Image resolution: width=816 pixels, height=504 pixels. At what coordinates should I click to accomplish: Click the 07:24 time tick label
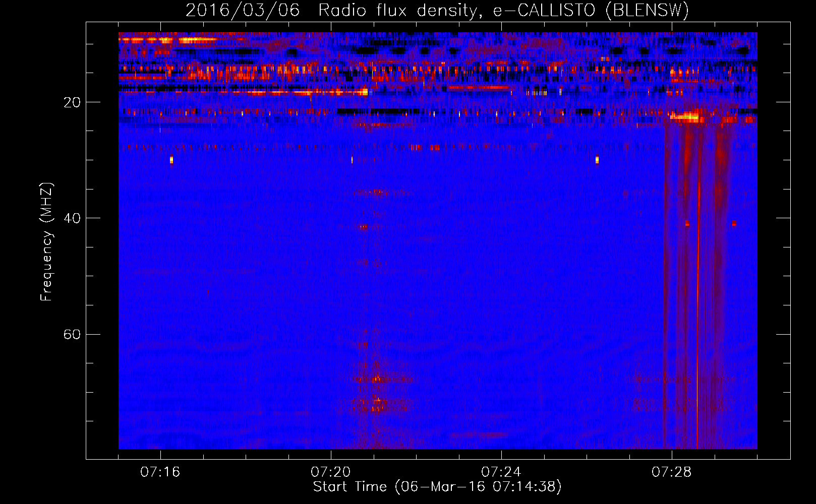tap(501, 472)
